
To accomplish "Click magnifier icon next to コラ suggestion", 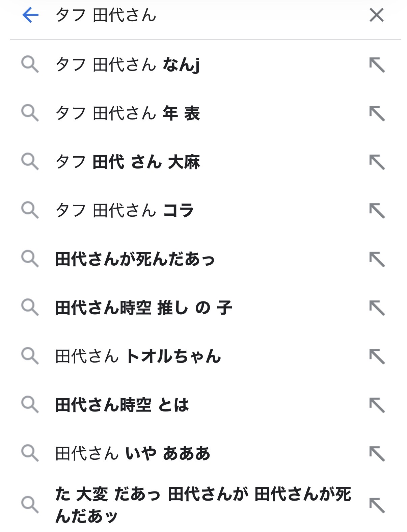I will pyautogui.click(x=30, y=210).
